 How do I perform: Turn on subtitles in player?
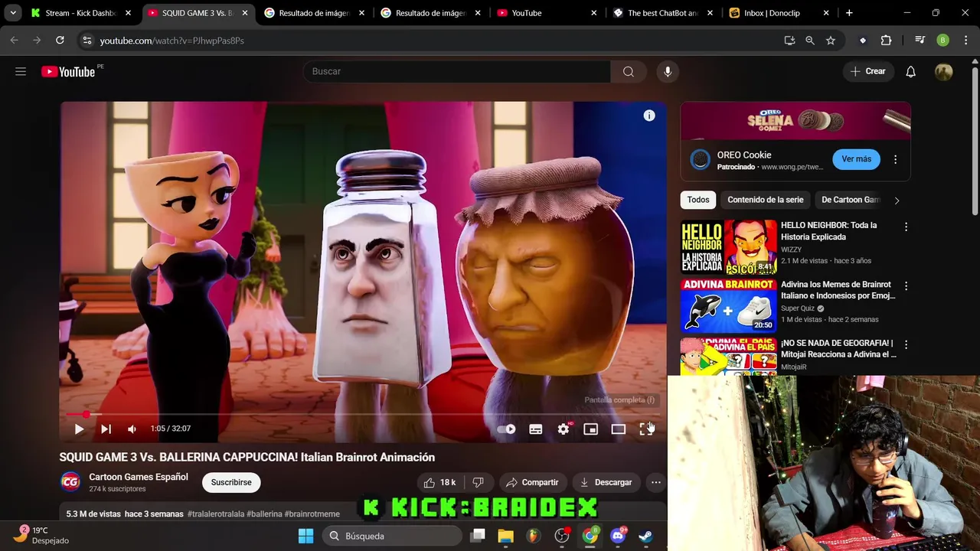536,429
